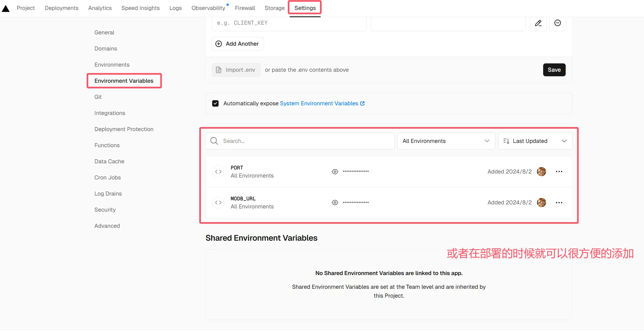Toggle visibility eye icon for PORT variable

point(335,171)
